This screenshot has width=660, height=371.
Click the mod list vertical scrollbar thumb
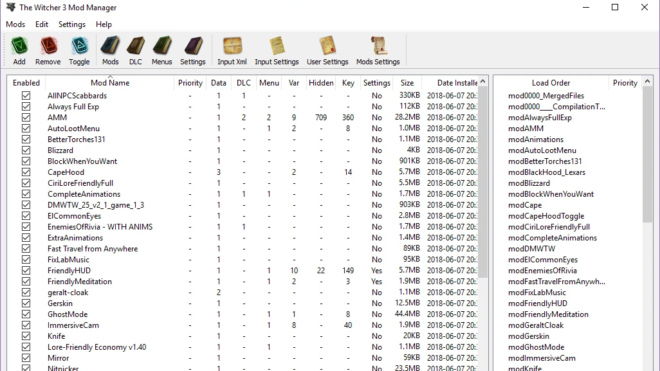click(483, 182)
